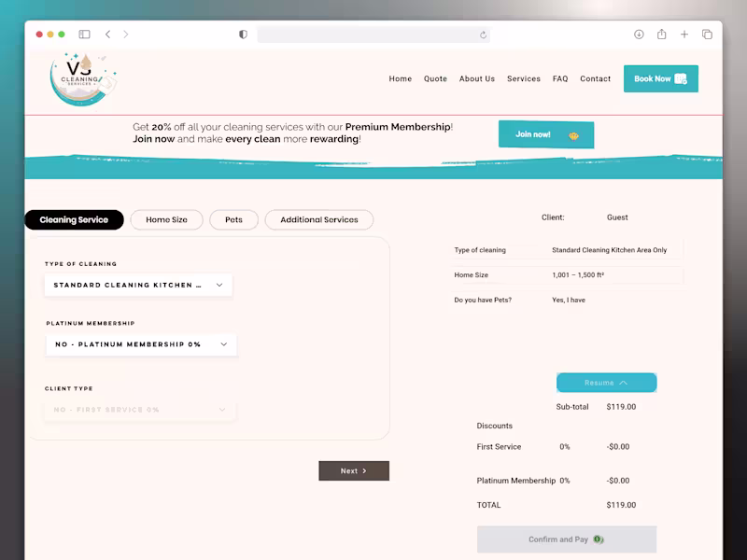This screenshot has height=560, width=747.
Task: Reload the page using the refresh icon
Action: [485, 35]
